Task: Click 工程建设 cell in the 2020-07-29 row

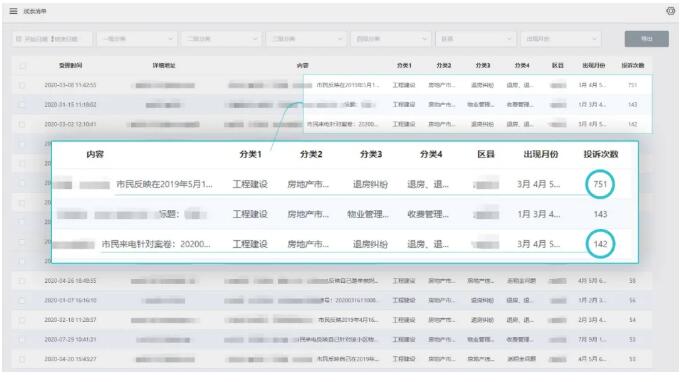Action: coord(404,339)
